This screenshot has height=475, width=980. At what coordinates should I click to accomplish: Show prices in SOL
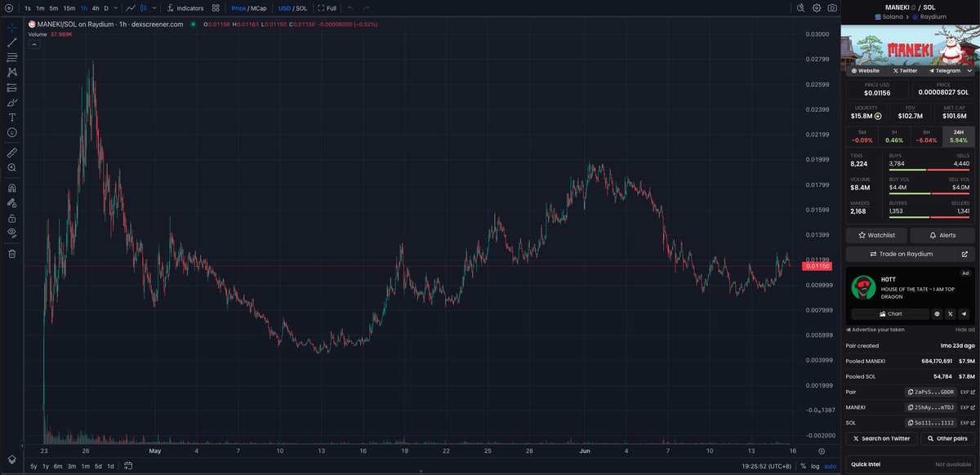pos(301,8)
